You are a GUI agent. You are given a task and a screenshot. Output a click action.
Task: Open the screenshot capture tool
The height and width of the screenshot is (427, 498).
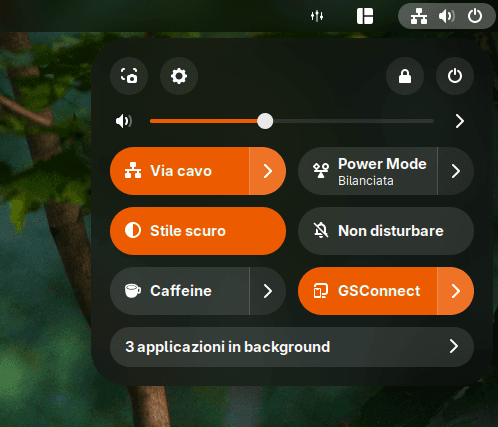click(x=129, y=76)
